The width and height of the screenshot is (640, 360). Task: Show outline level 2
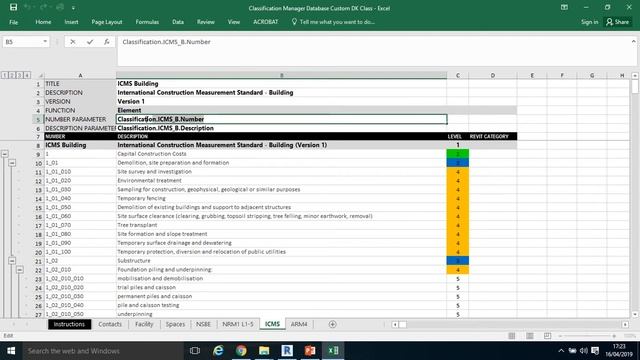pyautogui.click(x=12, y=75)
